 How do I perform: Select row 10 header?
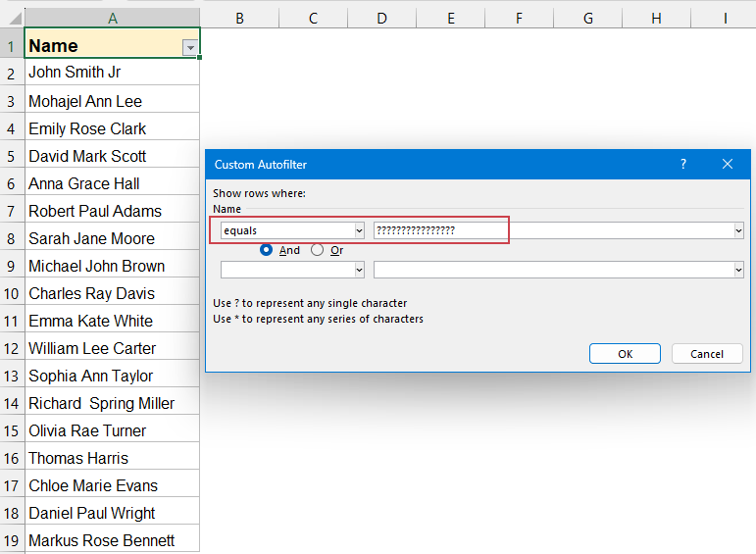point(12,293)
